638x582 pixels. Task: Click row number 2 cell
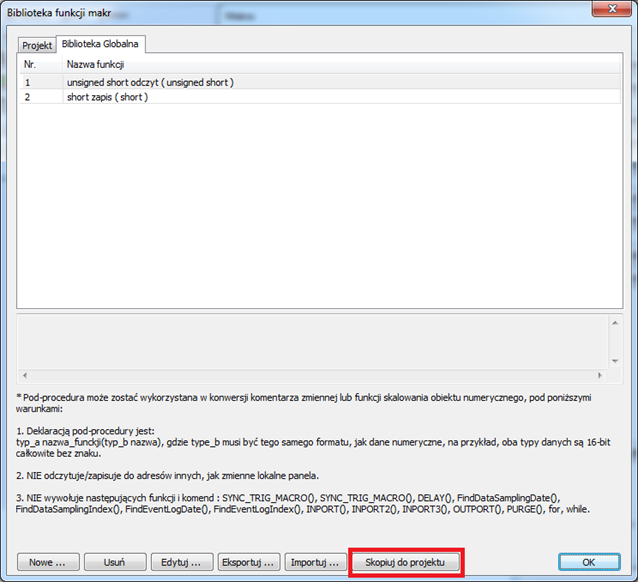click(41, 97)
